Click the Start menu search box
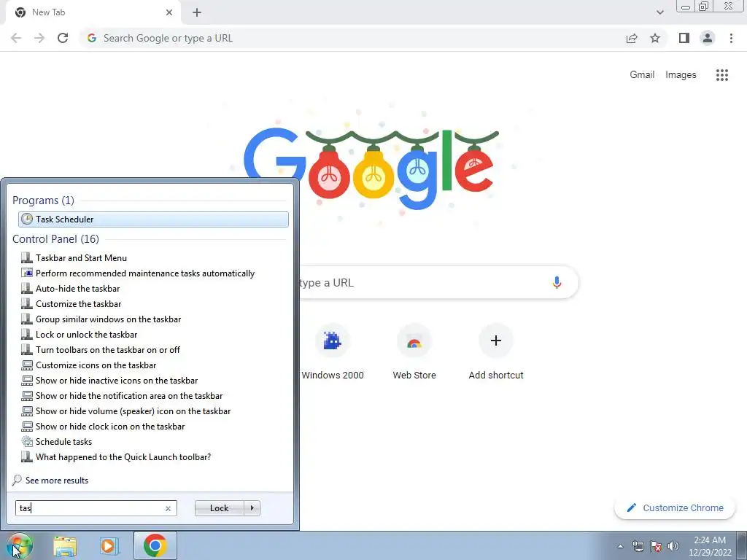Image resolution: width=747 pixels, height=560 pixels. click(x=96, y=508)
